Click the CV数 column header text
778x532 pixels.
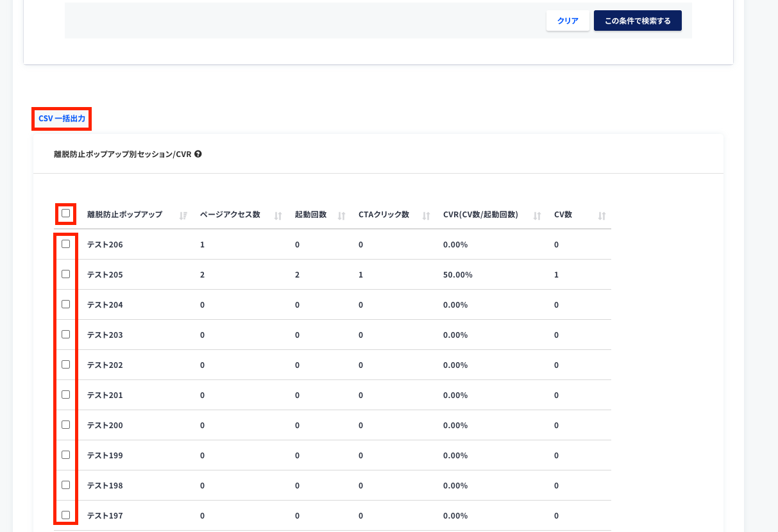pos(563,215)
